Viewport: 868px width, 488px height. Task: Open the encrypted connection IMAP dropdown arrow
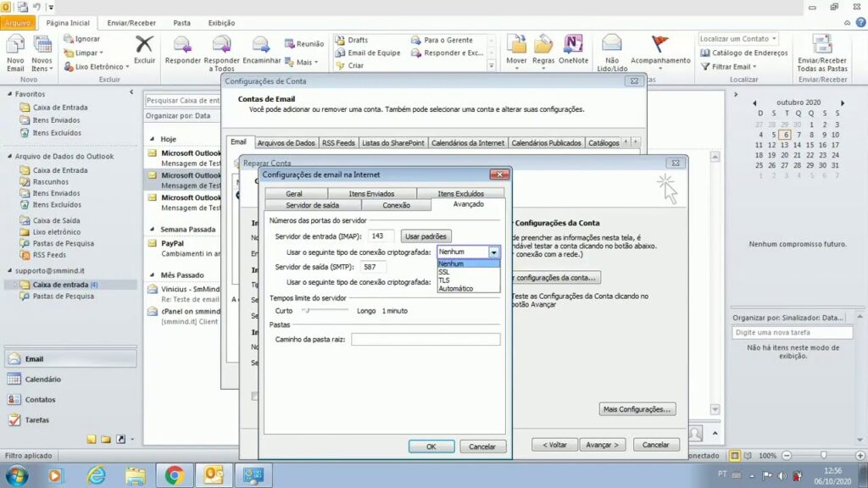pos(494,252)
